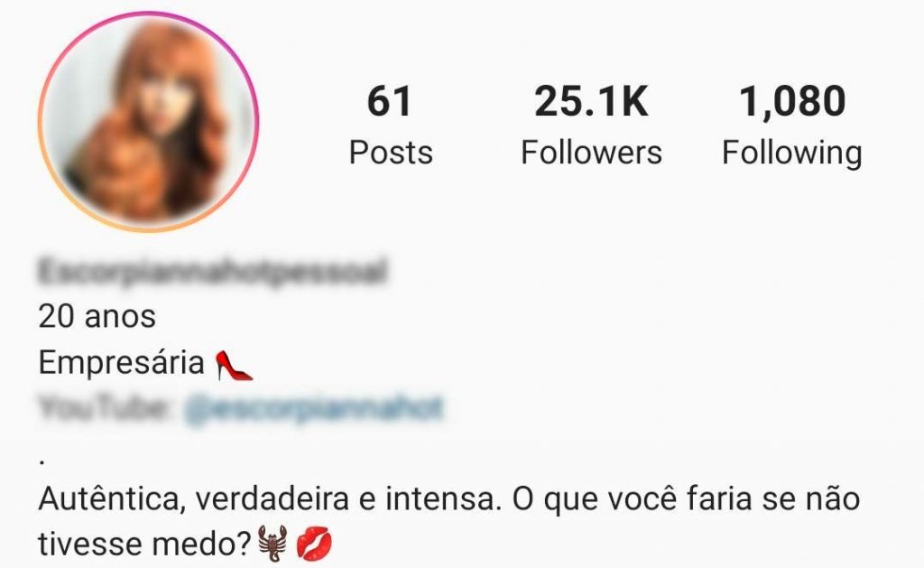This screenshot has width=924, height=568.
Task: Tap the scorpion emoji in the bio
Action: pyautogui.click(x=273, y=544)
